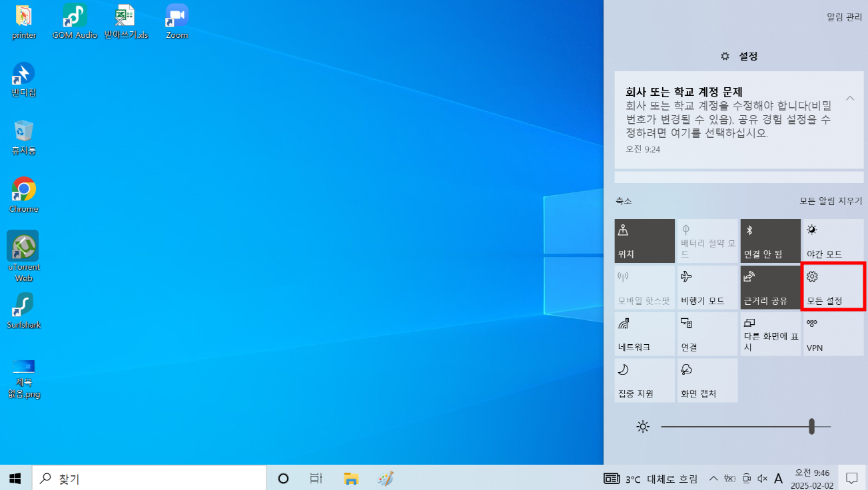Open the Network quick action tile
868x490 pixels.
(x=644, y=334)
